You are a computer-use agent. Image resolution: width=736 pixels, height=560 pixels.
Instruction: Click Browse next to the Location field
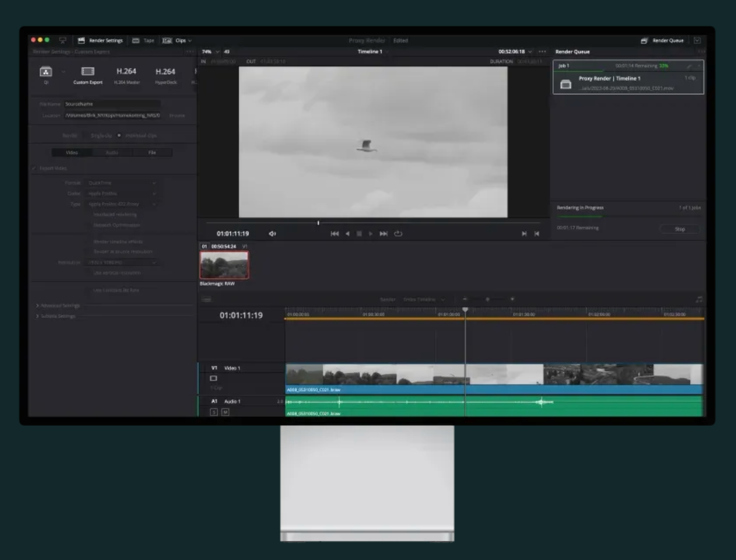click(178, 115)
